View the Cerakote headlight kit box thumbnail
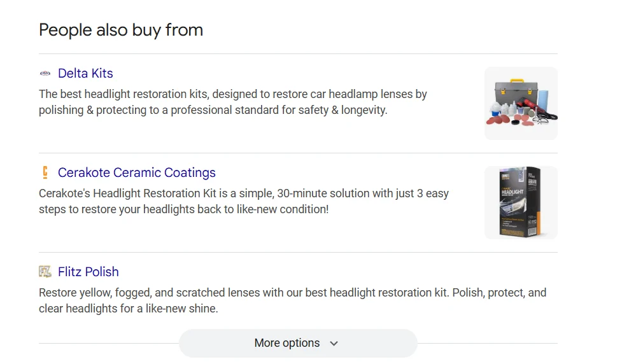Image resolution: width=643 pixels, height=364 pixels. point(521,202)
